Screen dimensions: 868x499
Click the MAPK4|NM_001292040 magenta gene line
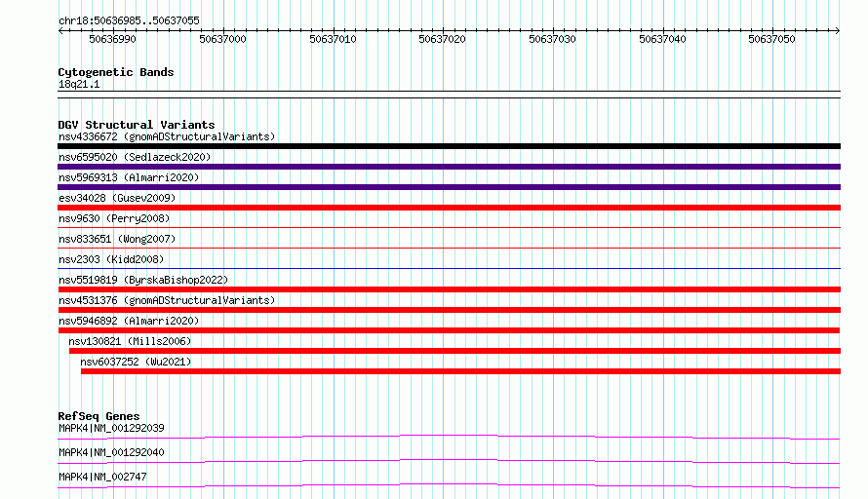point(449,461)
